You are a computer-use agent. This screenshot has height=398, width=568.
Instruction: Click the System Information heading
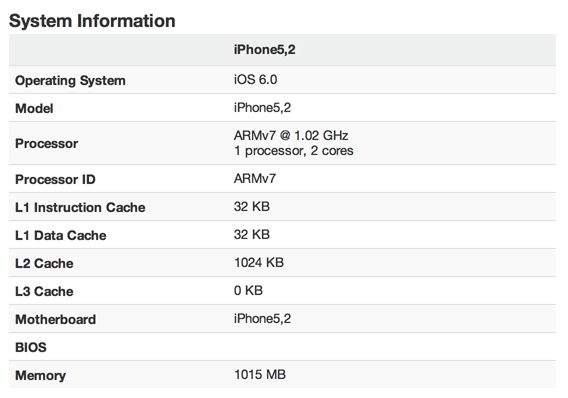tap(92, 21)
